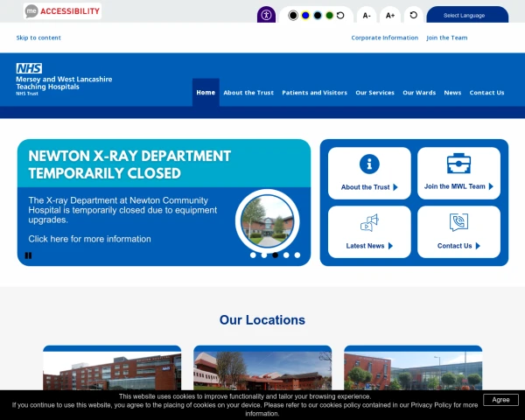Decrease text size with A- button

pyautogui.click(x=367, y=16)
